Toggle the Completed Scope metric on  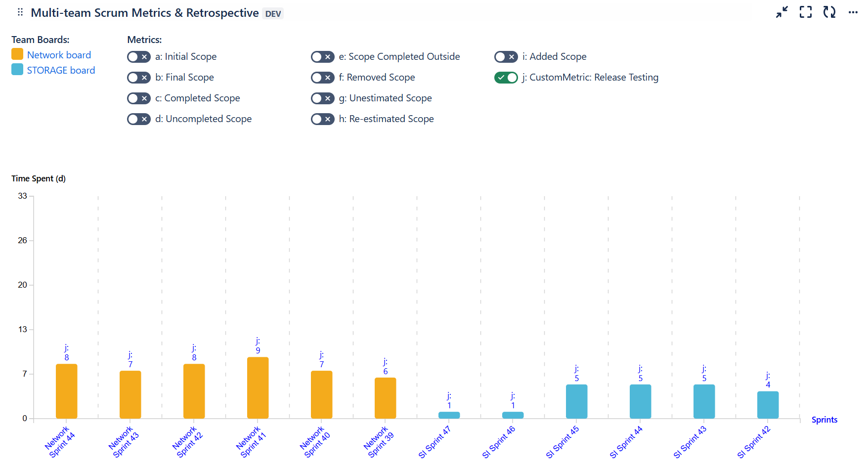pyautogui.click(x=139, y=98)
